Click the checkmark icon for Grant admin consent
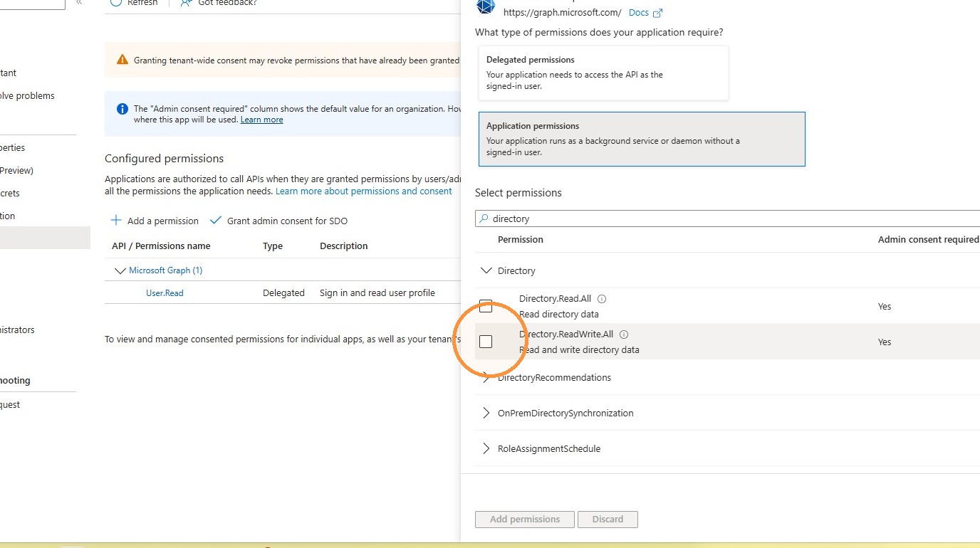 coord(216,221)
